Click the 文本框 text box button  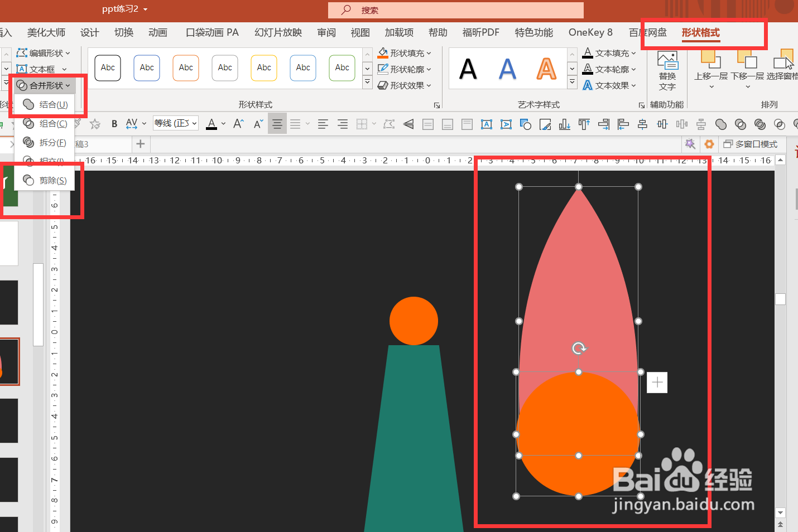coord(36,69)
